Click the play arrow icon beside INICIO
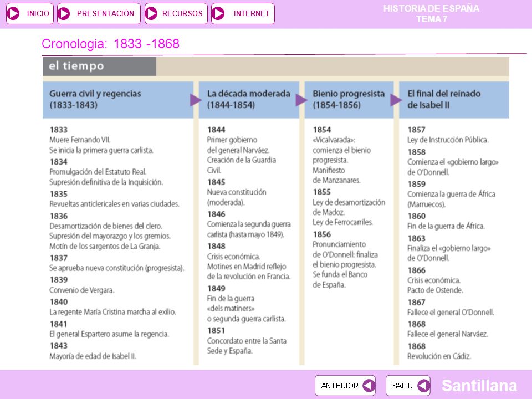Image resolution: width=532 pixels, height=399 pixels. (x=13, y=13)
